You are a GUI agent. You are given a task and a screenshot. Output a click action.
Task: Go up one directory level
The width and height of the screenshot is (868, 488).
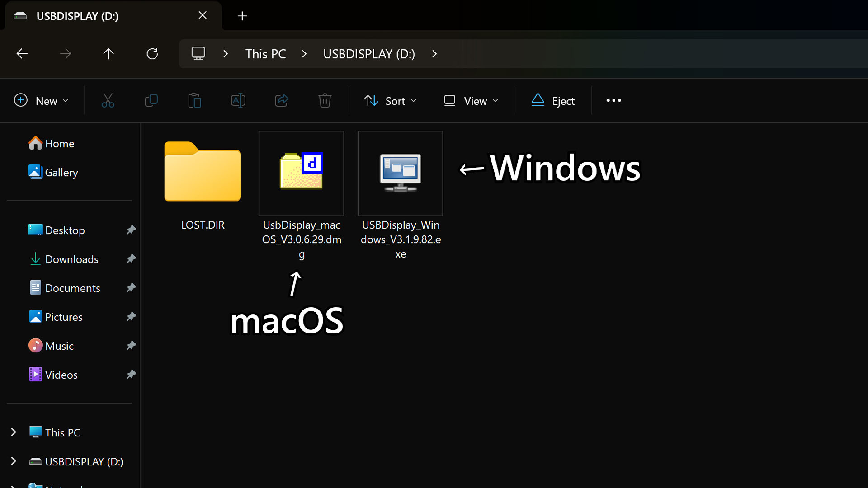(108, 54)
